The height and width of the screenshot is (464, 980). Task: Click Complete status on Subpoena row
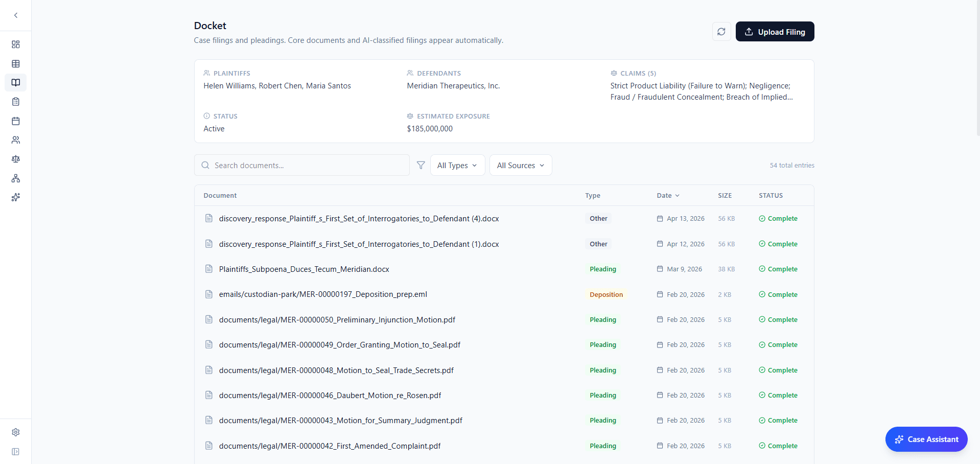pyautogui.click(x=778, y=269)
